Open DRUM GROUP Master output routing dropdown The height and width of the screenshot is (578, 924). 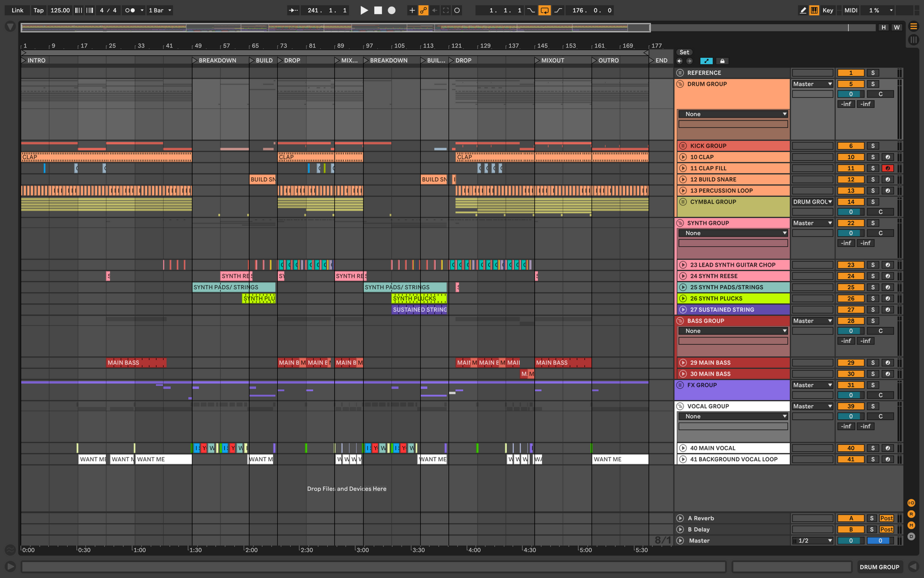(813, 84)
